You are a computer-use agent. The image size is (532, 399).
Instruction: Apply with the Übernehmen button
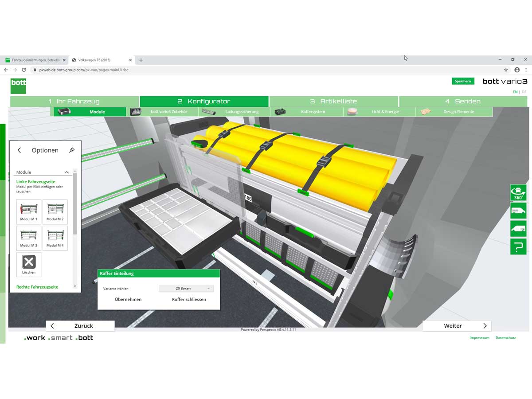tap(128, 299)
